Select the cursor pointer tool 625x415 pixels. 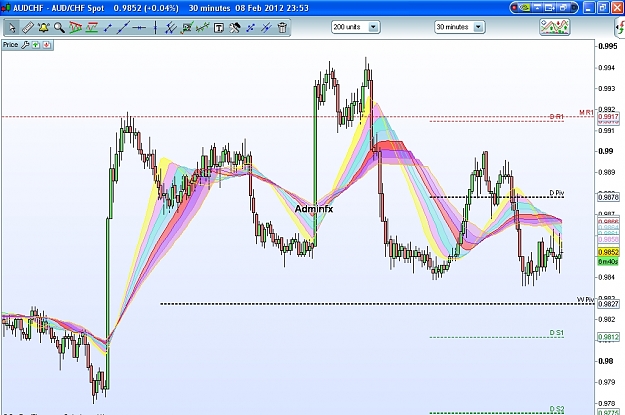(x=12, y=28)
